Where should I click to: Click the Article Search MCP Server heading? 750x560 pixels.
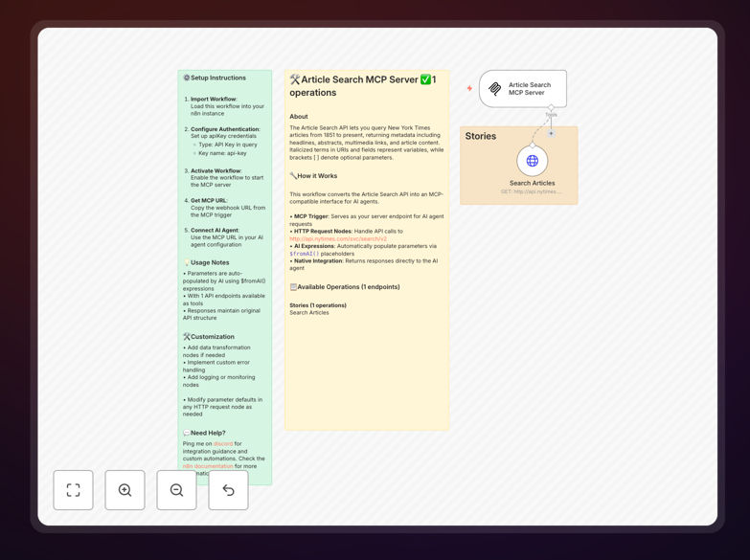pos(363,86)
